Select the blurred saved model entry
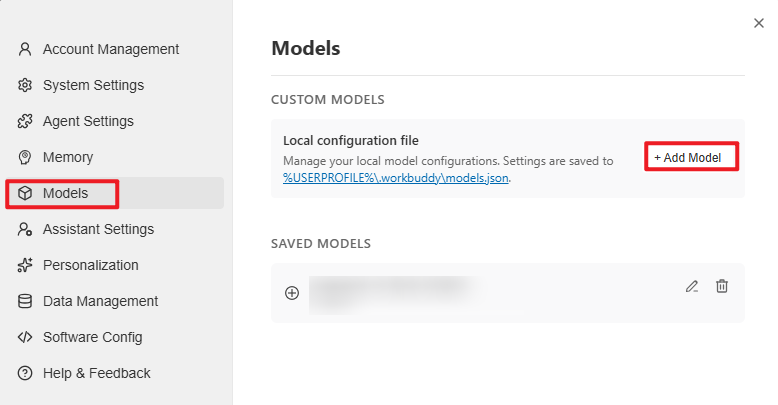The width and height of the screenshot is (778, 405). point(508,293)
